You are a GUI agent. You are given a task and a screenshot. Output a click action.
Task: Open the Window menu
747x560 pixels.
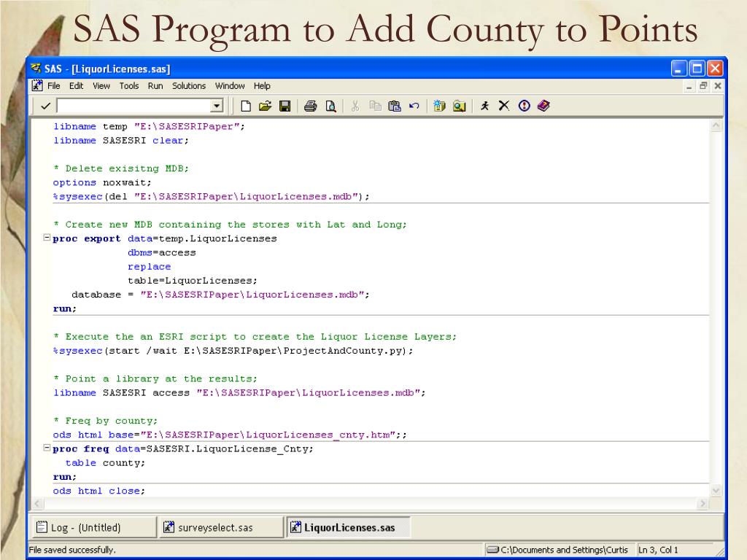(230, 86)
